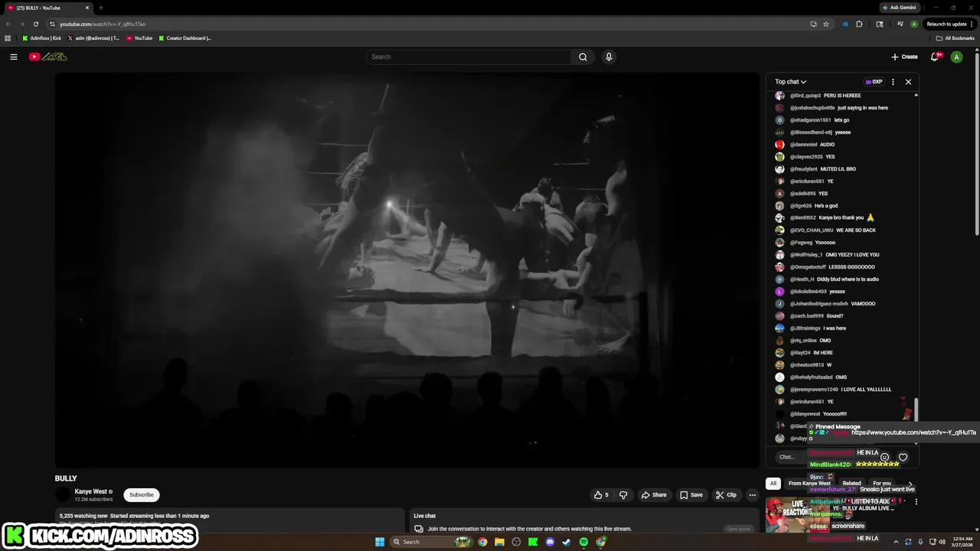The image size is (980, 551).
Task: Click the browser address bar URL
Action: [x=103, y=24]
